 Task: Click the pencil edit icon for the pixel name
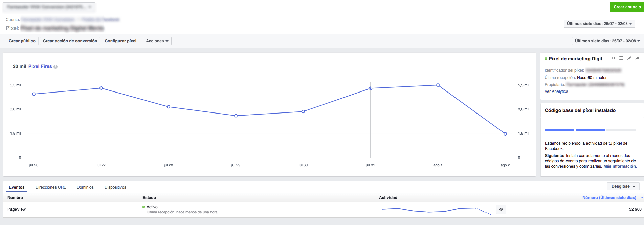pyautogui.click(x=629, y=58)
